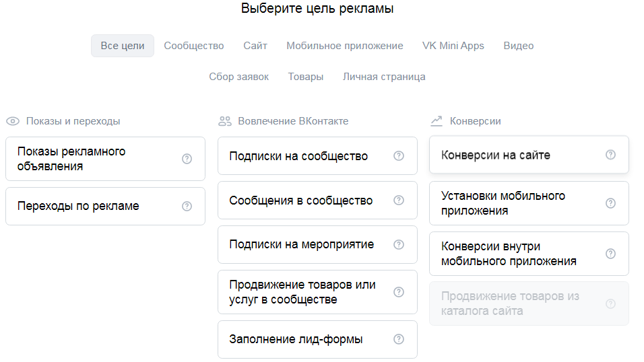Open help for Конверсии внутри мобильного приложения
Screen dimensions: 644x362
pos(610,254)
